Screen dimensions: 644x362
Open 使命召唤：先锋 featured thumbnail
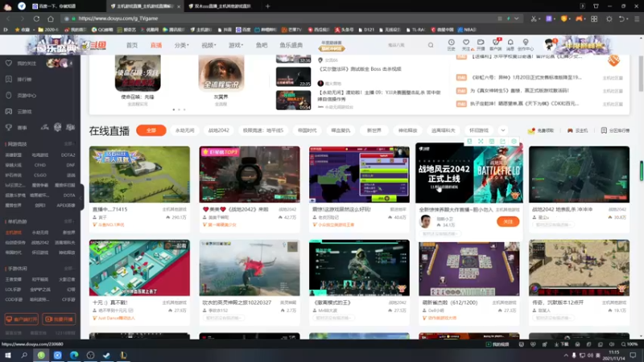coord(138,73)
